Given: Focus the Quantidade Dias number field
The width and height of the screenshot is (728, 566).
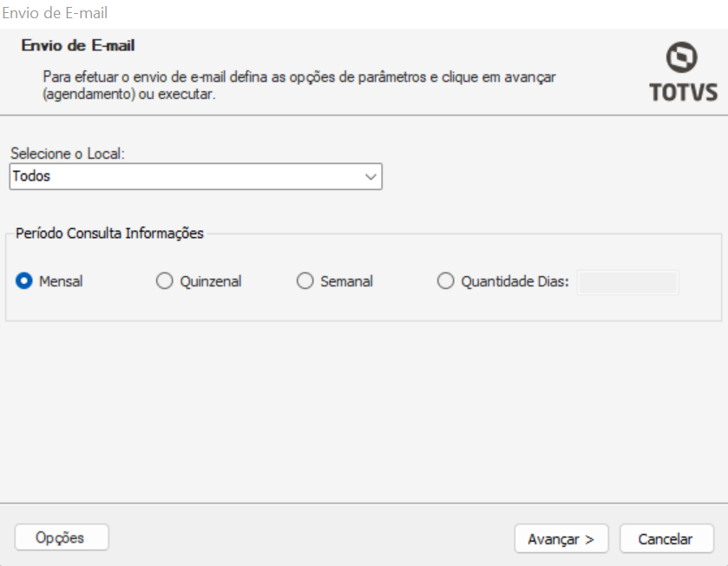Looking at the screenshot, I should (x=628, y=282).
